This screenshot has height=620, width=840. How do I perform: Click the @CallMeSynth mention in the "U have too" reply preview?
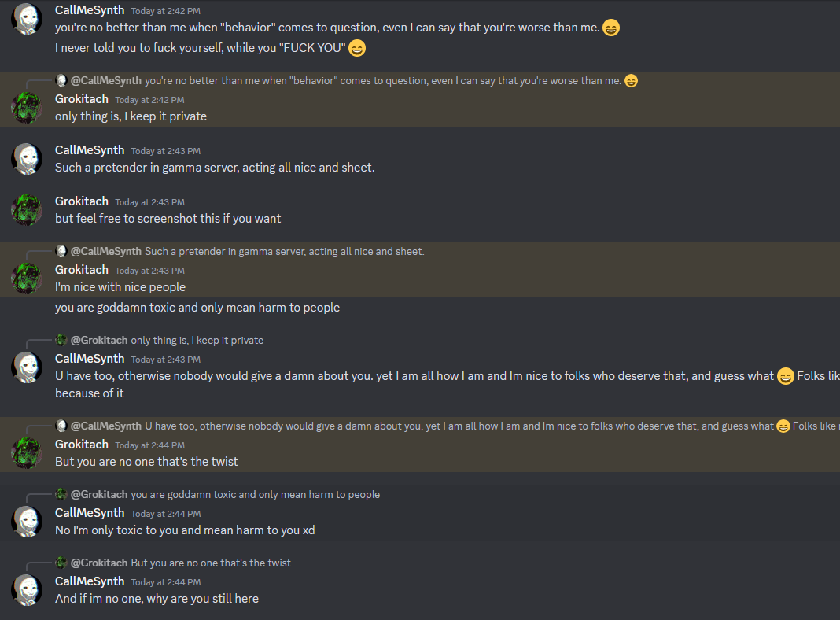pyautogui.click(x=105, y=426)
